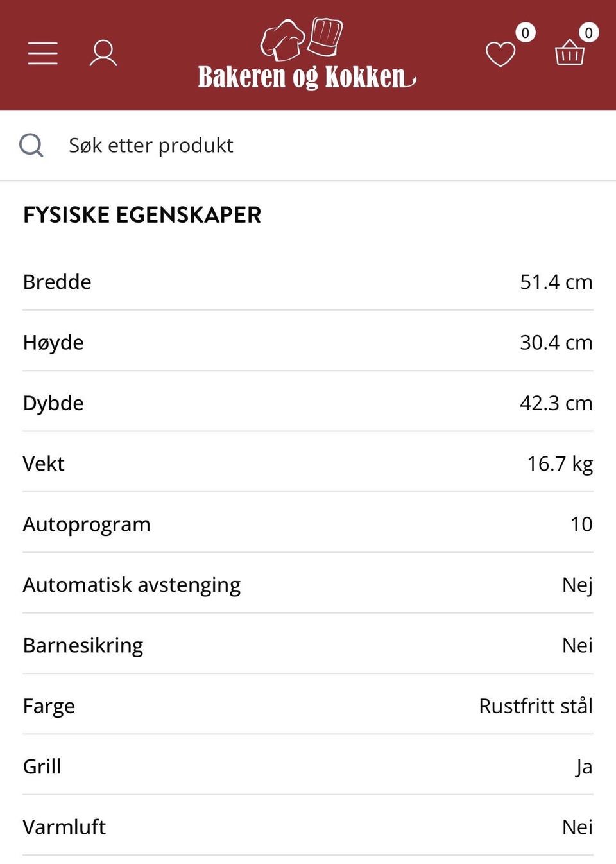Click the Varmluft specification label
This screenshot has height=864, width=616.
[64, 827]
